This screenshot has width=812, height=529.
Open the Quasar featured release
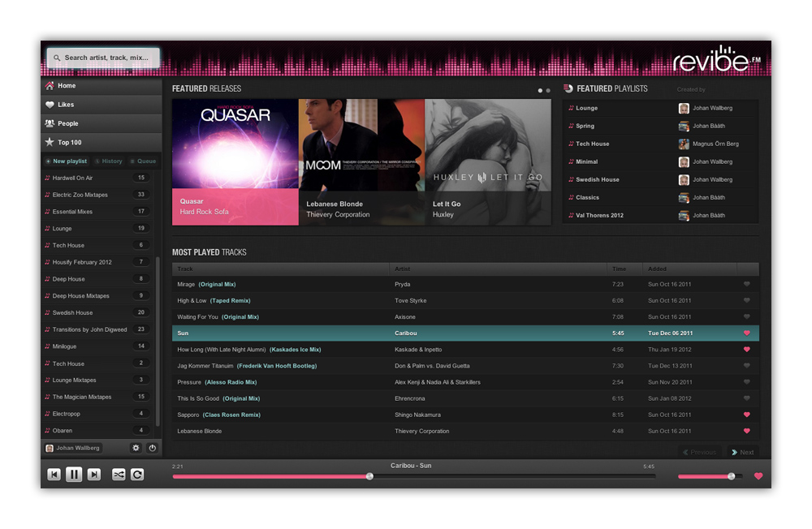point(235,162)
